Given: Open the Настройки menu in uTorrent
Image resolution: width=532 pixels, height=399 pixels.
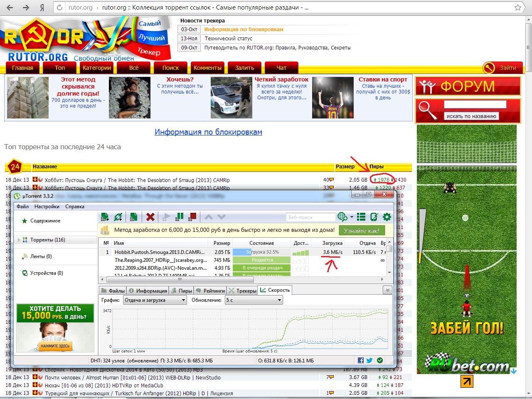Looking at the screenshot, I should [x=47, y=207].
